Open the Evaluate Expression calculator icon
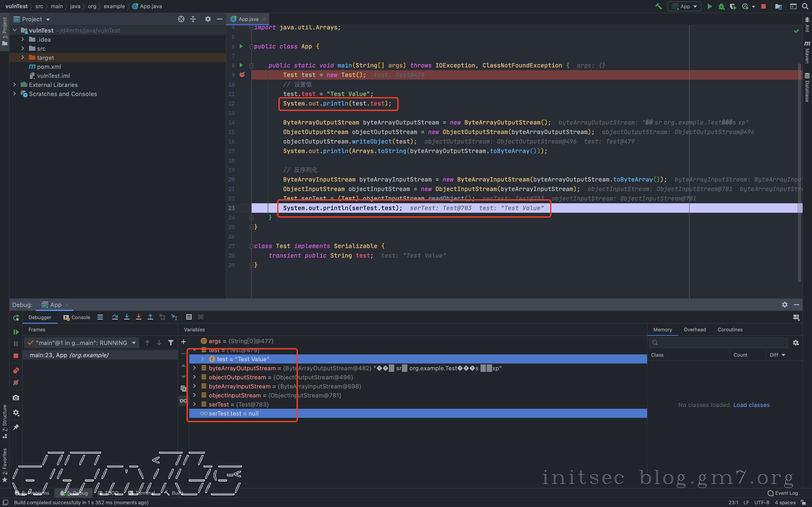Viewport: 812px width, 507px height. 189,317
